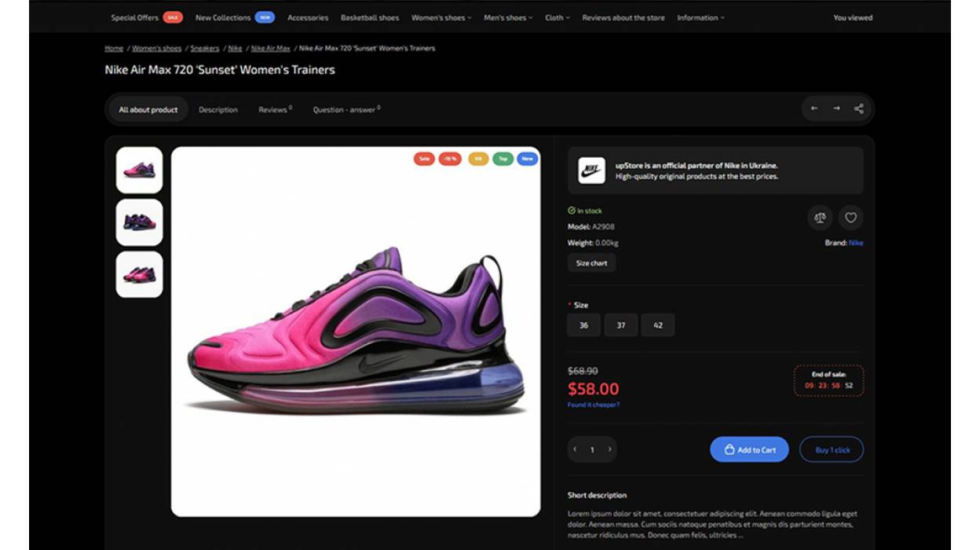Switch to the Description tab
Screen dimensions: 980x550
(x=218, y=109)
